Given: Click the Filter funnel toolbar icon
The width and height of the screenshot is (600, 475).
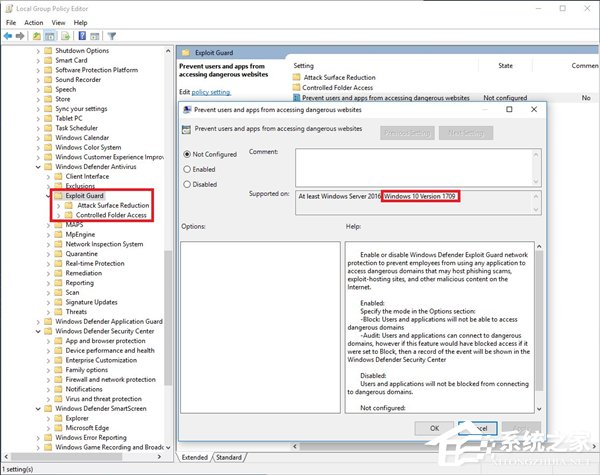Looking at the screenshot, I should tap(112, 36).
